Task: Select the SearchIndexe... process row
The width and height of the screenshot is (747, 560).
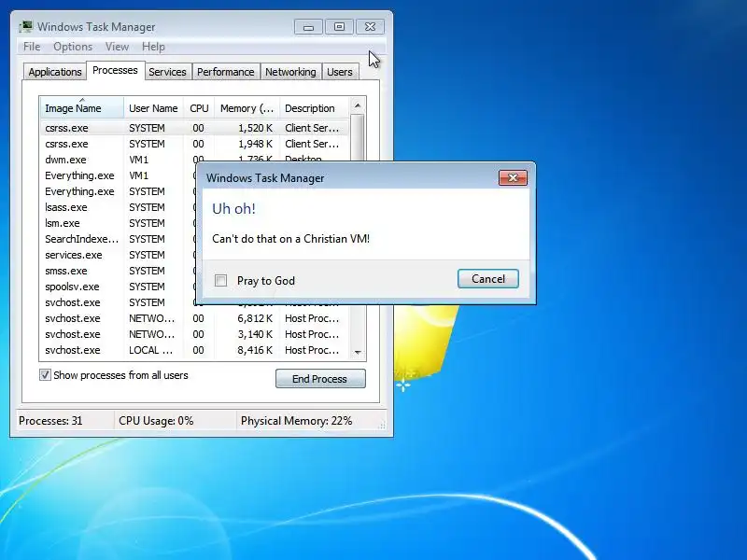Action: click(x=119, y=239)
